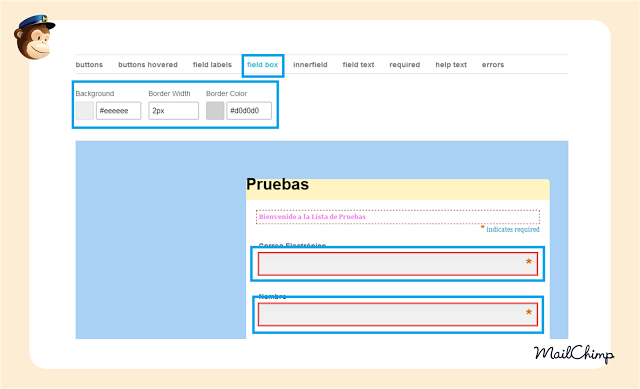640x389 pixels.
Task: Select the field box tab
Action: (262, 64)
